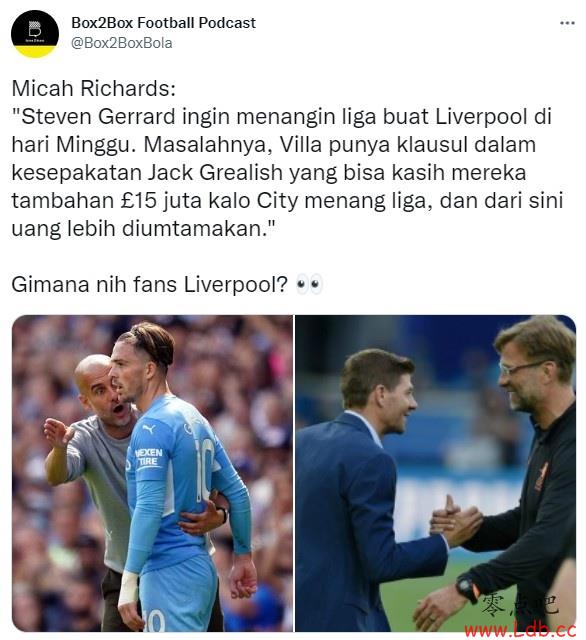Click the Puma logo on the blue jersey
Image resolution: width=586 pixels, height=640 pixels.
pos(148,429)
